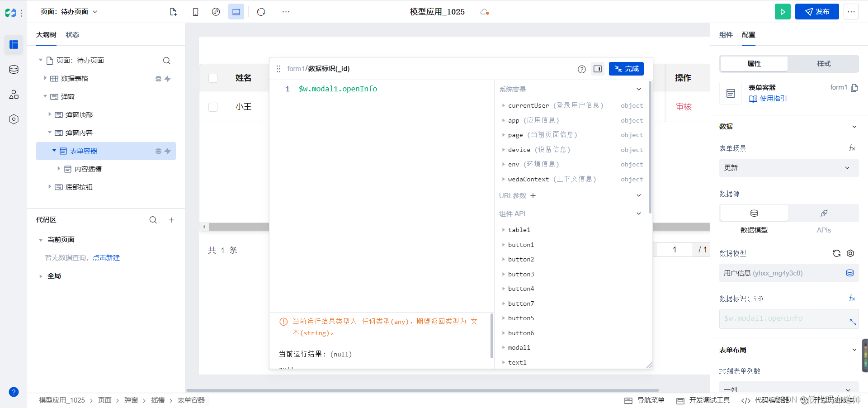
Task: Collapse the URL参数 section
Action: click(x=639, y=195)
